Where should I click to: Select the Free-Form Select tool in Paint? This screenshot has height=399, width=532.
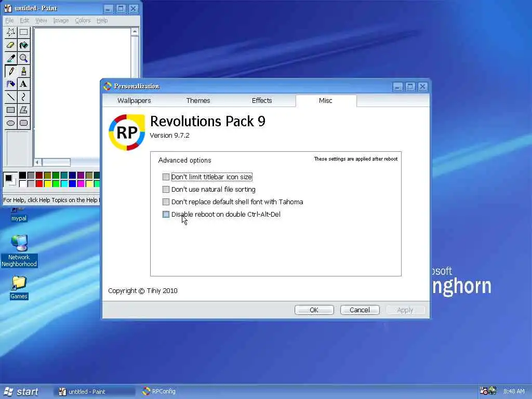pyautogui.click(x=10, y=32)
